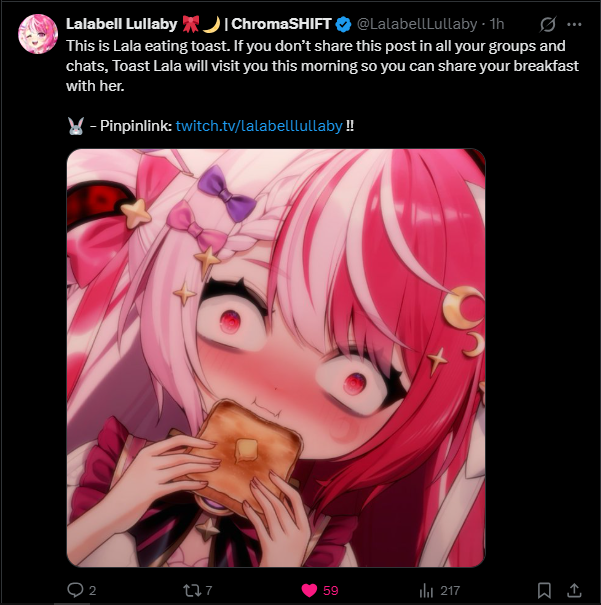601x605 pixels.
Task: Click the Grok slashed-circle icon
Action: [548, 24]
